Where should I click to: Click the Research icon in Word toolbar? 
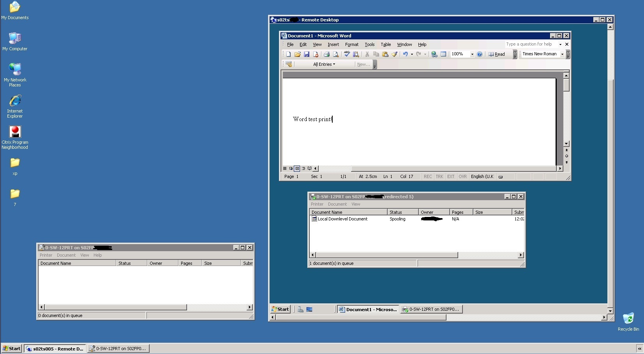coord(356,54)
